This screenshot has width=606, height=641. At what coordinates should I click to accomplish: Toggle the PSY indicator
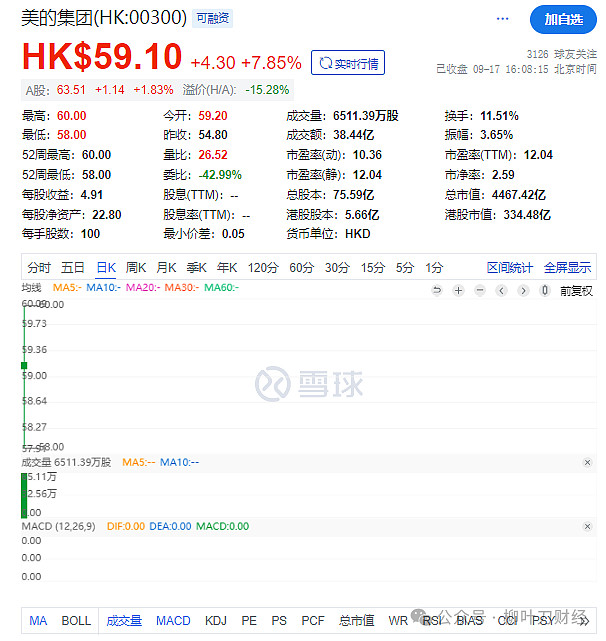543,621
